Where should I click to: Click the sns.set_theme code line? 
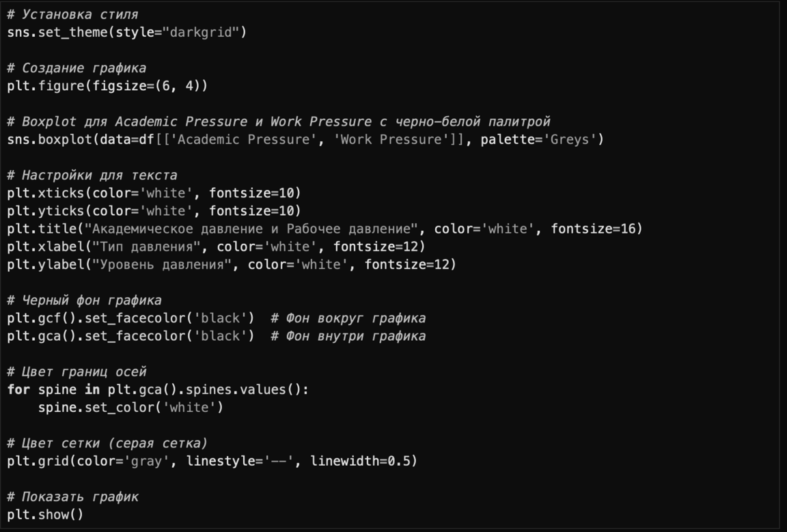tap(126, 32)
